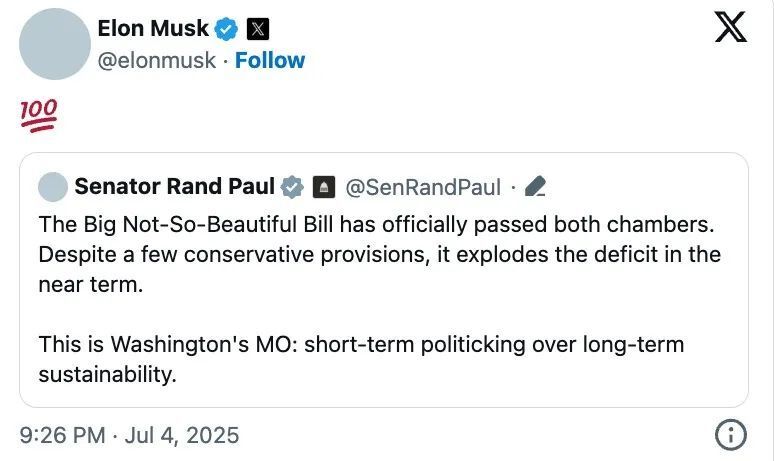This screenshot has height=461, width=774.
Task: Open the Senator Rand Paul name link
Action: pyautogui.click(x=174, y=187)
